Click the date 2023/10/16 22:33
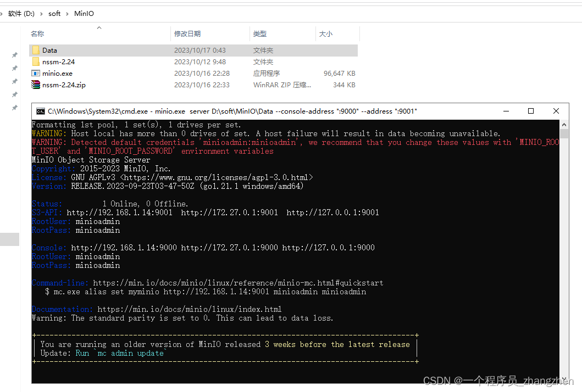Screen dimensions: 582x392 pyautogui.click(x=202, y=85)
